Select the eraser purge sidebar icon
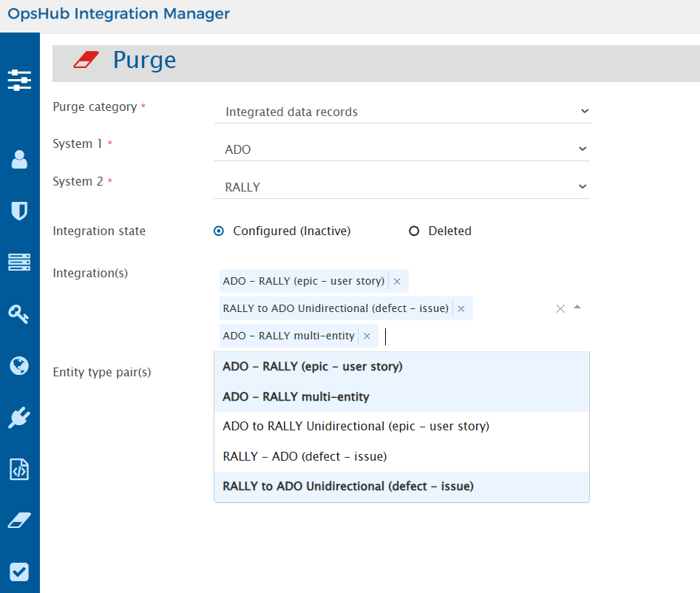The image size is (700, 593). click(x=19, y=521)
